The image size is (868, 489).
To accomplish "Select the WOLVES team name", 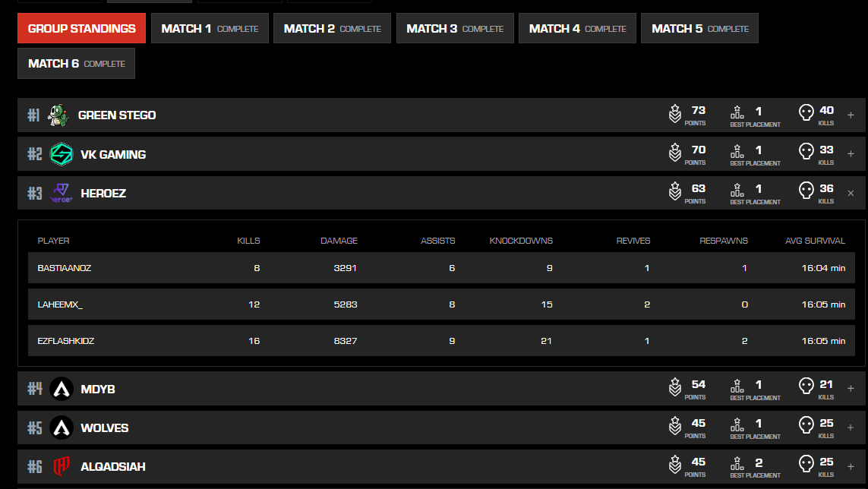I will click(105, 428).
